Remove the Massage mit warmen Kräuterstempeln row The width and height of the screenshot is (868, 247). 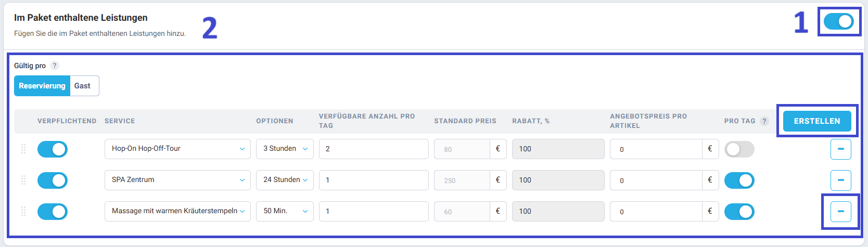click(x=840, y=212)
